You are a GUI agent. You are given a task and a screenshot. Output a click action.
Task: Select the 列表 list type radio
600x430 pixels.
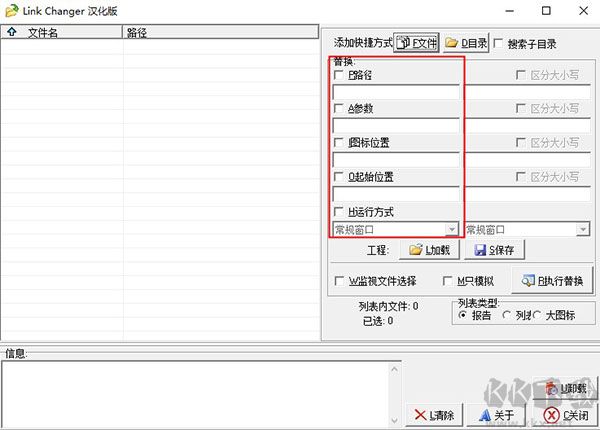coord(507,315)
